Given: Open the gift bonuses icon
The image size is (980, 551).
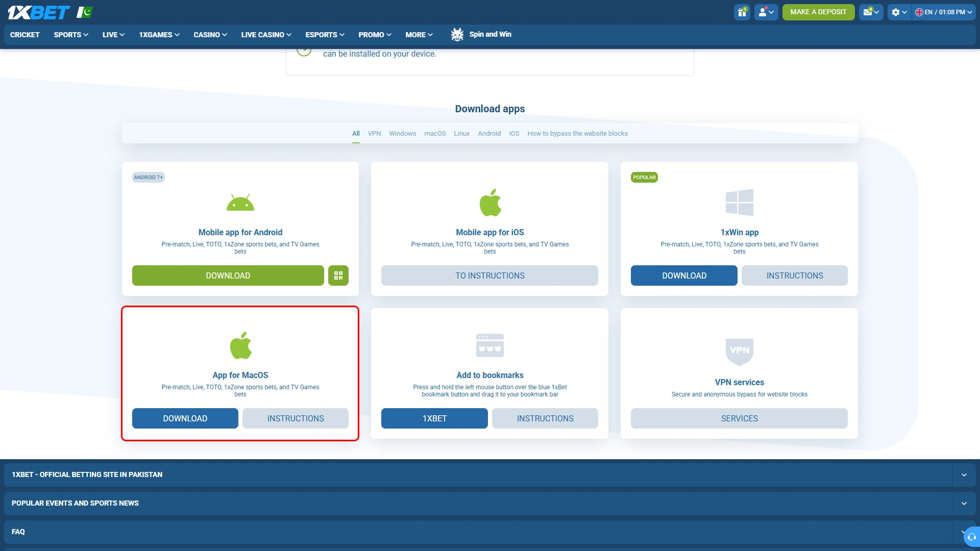Looking at the screenshot, I should [742, 12].
